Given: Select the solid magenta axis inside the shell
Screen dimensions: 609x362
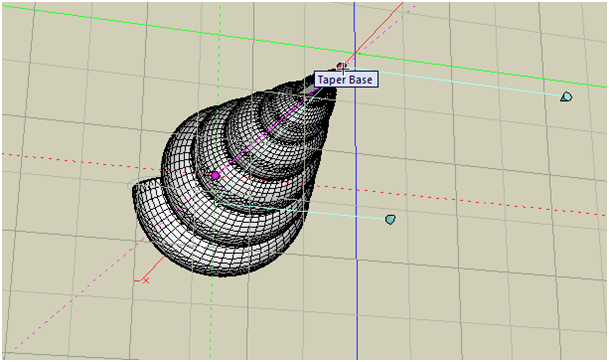Looking at the screenshot, I should click(268, 131).
